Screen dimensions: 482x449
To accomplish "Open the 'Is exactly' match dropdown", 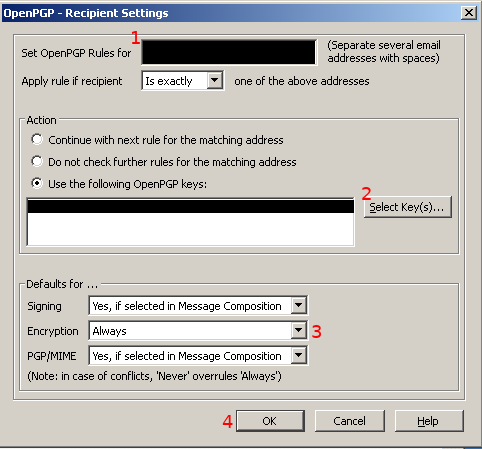I will (x=183, y=81).
